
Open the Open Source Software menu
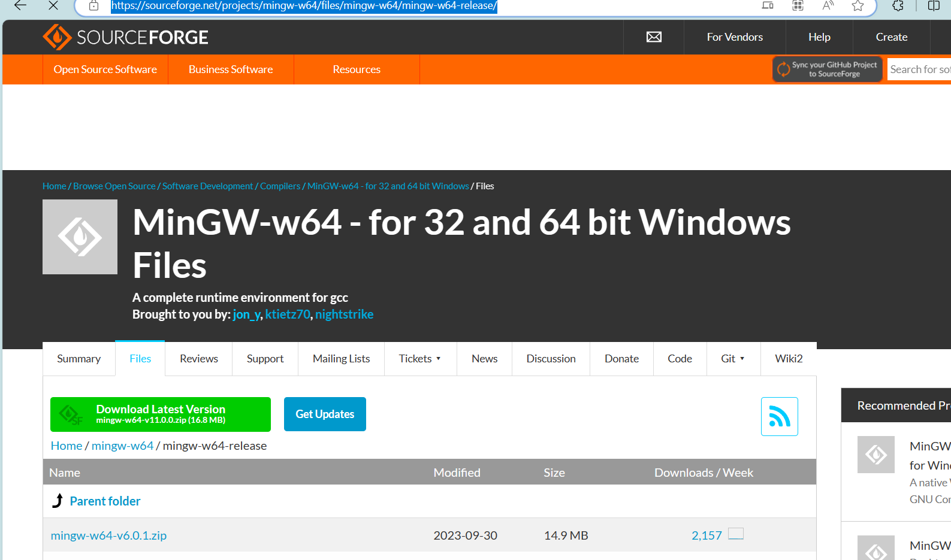pos(105,69)
